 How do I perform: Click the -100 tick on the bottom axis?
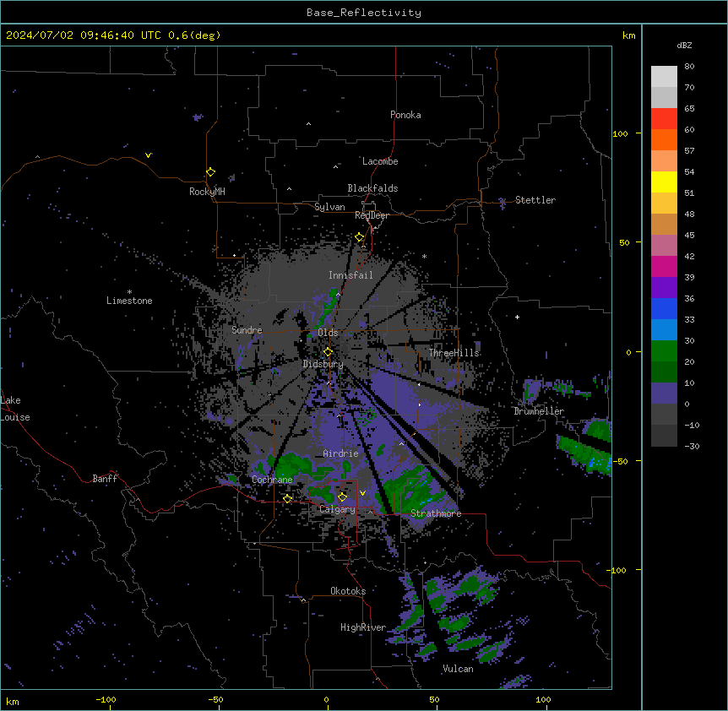point(106,699)
